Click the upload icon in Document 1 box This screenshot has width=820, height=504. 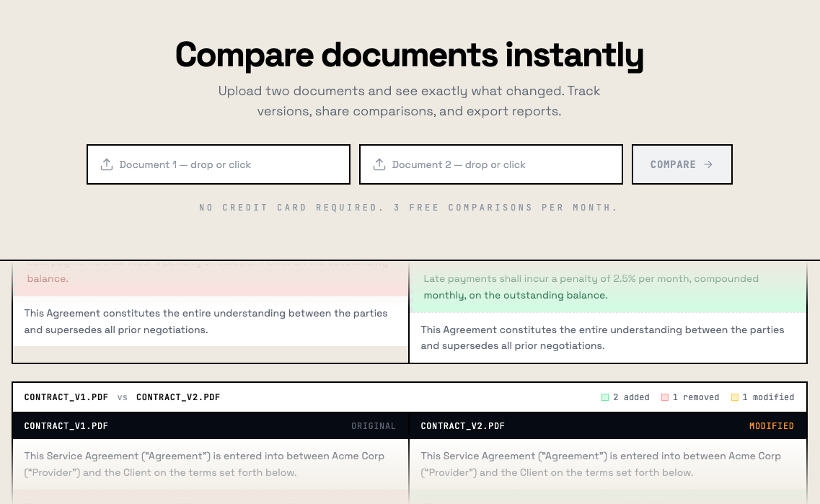click(107, 164)
